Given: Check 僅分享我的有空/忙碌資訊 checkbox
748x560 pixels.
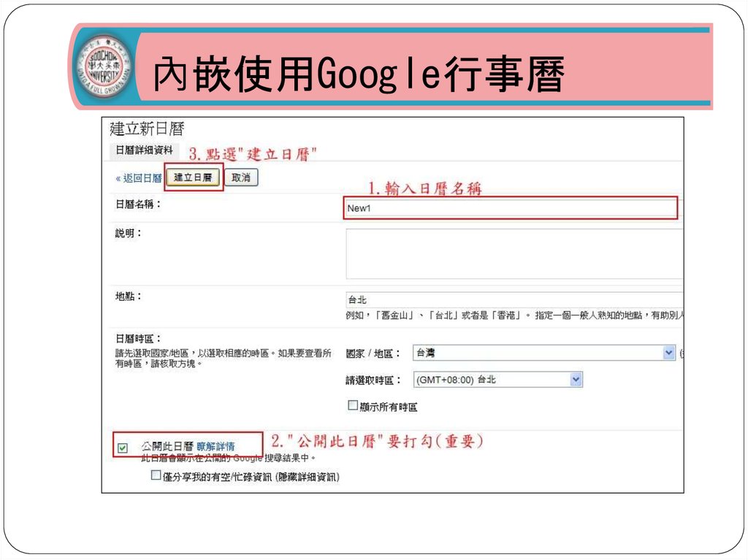Looking at the screenshot, I should pyautogui.click(x=156, y=475).
